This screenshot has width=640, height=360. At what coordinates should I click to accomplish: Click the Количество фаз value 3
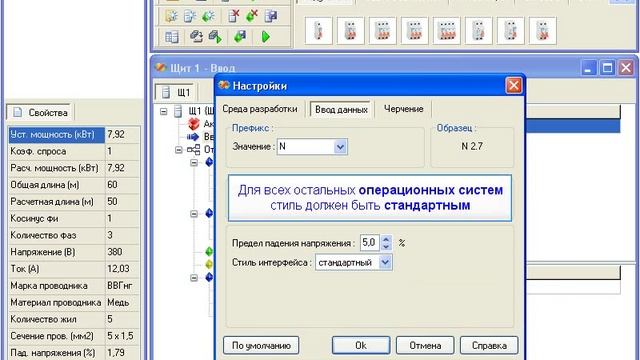110,235
